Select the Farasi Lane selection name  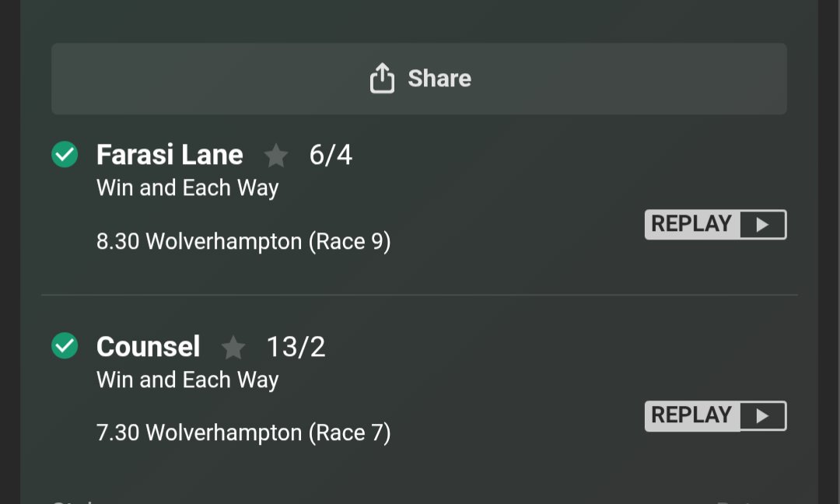coord(170,155)
